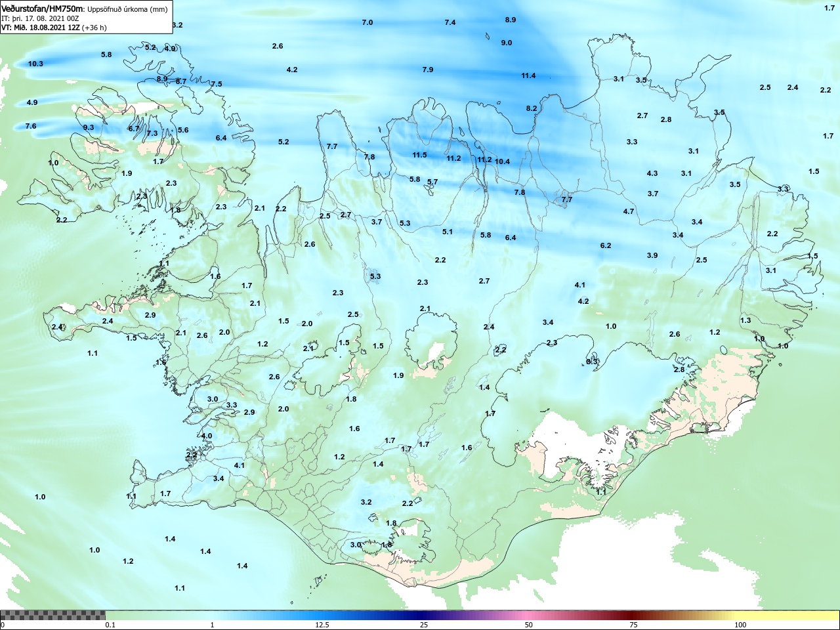
Task: Click the 5.1 precipitation value
Action: pos(448,232)
